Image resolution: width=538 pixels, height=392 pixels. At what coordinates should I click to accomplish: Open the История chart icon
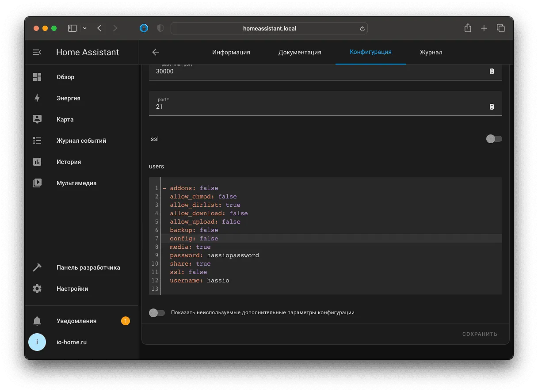pyautogui.click(x=37, y=162)
